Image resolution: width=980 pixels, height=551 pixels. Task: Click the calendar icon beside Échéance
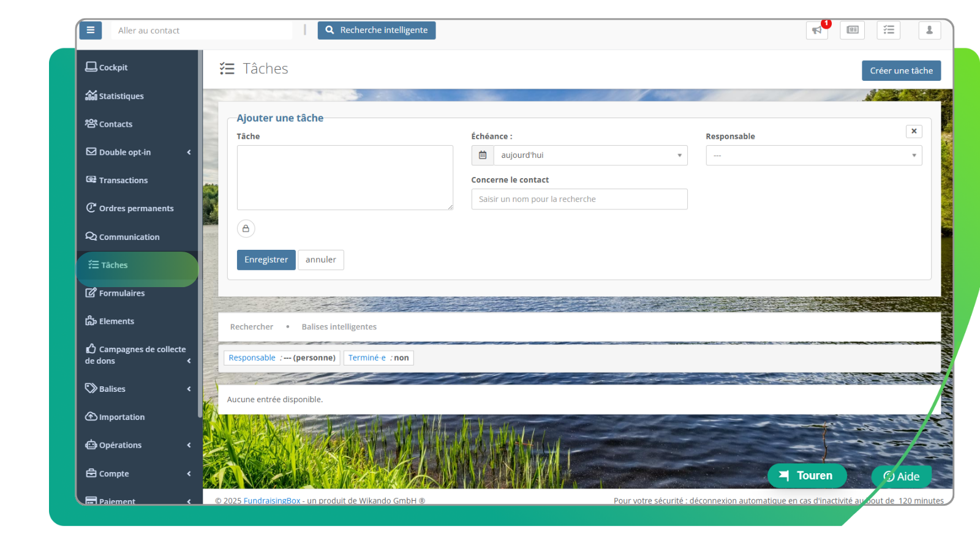coord(483,156)
